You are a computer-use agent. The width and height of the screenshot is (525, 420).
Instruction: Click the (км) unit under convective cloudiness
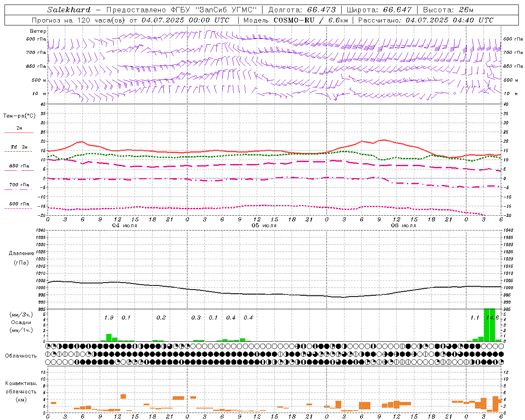tap(21, 399)
